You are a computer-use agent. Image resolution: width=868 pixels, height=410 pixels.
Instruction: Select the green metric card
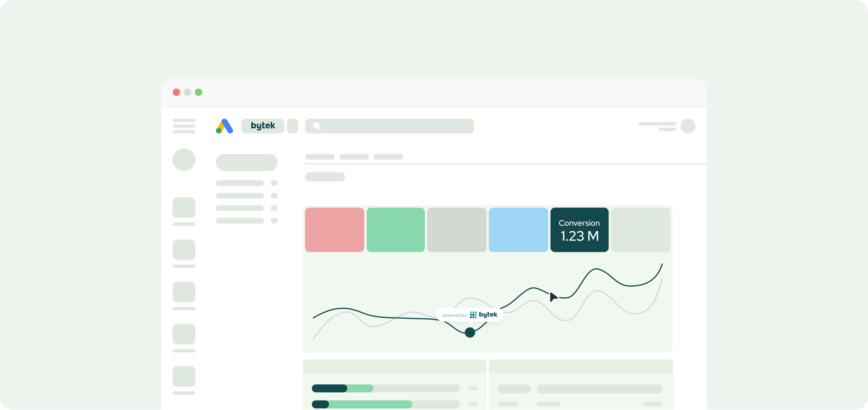395,230
